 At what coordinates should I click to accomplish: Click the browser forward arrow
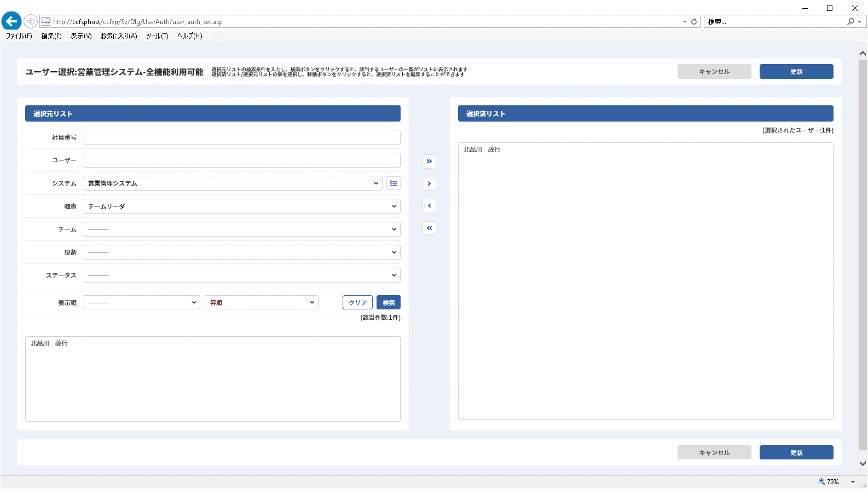(x=31, y=21)
